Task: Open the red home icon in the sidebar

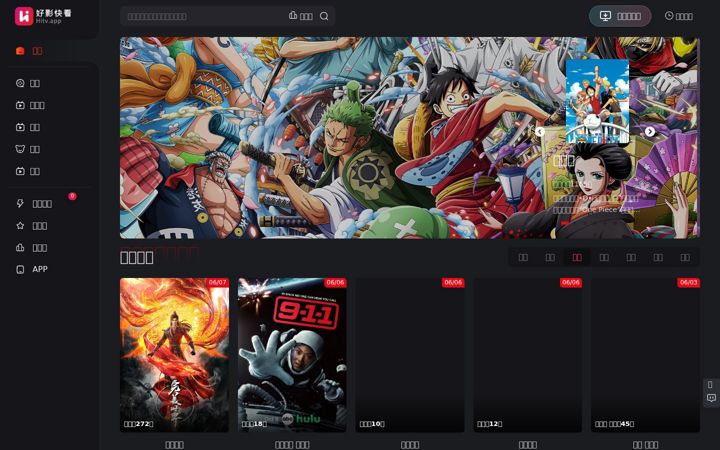Action: [x=20, y=51]
